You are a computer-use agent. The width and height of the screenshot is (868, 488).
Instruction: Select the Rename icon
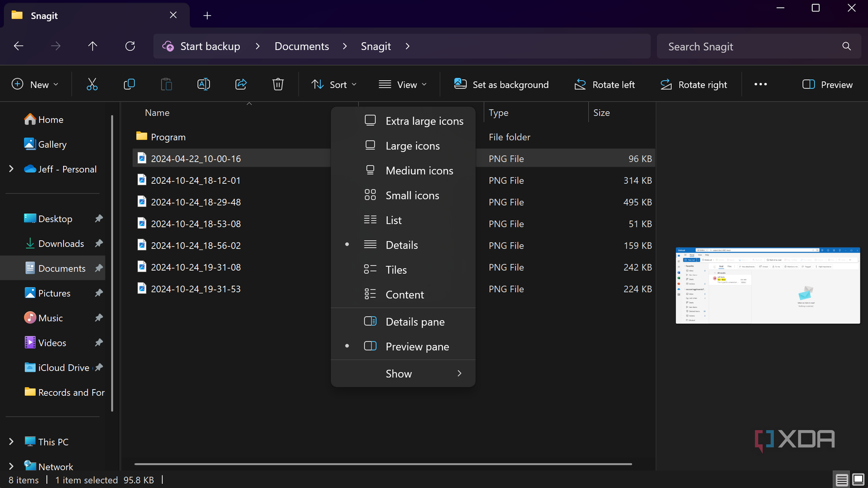point(204,84)
